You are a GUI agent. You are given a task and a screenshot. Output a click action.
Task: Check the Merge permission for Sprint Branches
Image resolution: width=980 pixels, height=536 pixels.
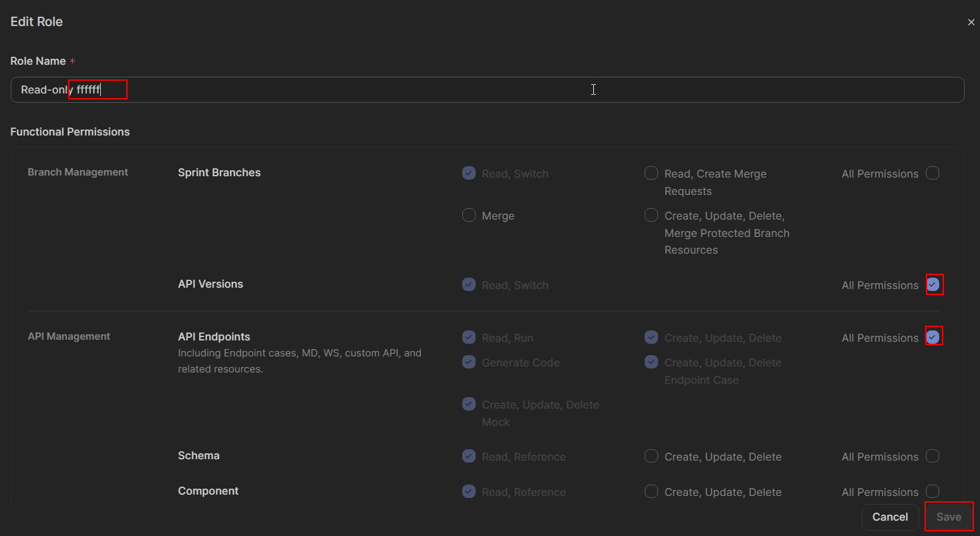tap(469, 216)
